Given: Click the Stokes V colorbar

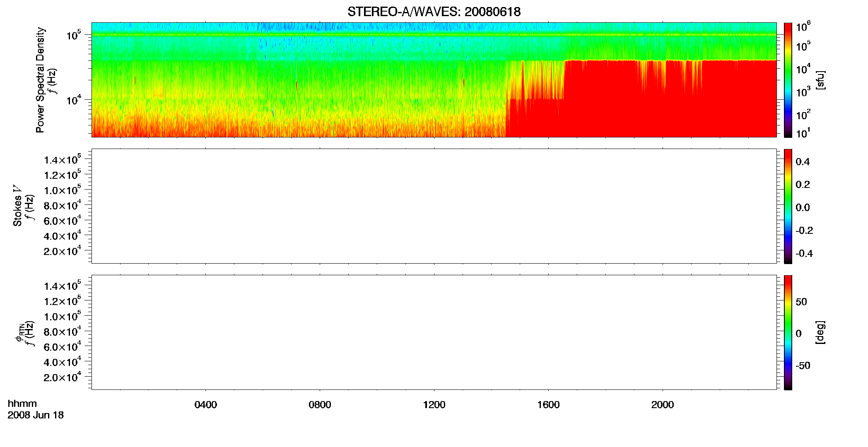Looking at the screenshot, I should pos(788,206).
